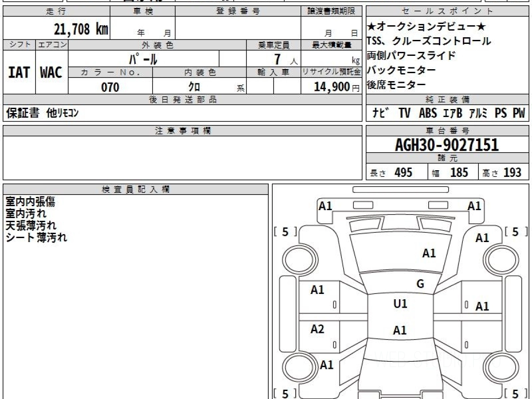Viewport: 532px width, 399px height.
Task: Click the シフト header cell
Action: (20, 45)
